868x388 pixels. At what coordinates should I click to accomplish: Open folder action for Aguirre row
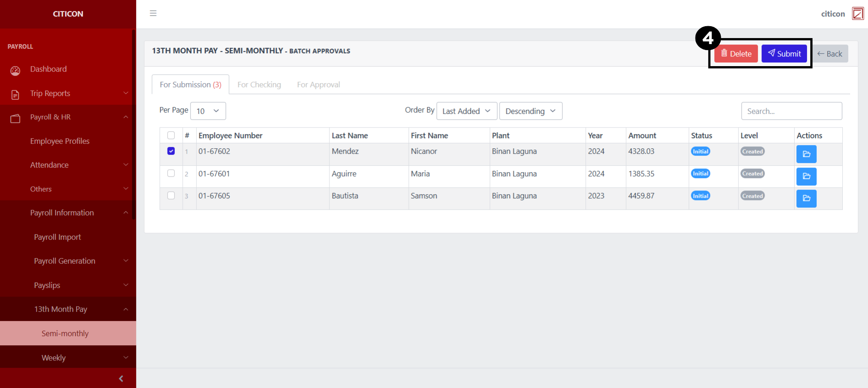pos(806,176)
